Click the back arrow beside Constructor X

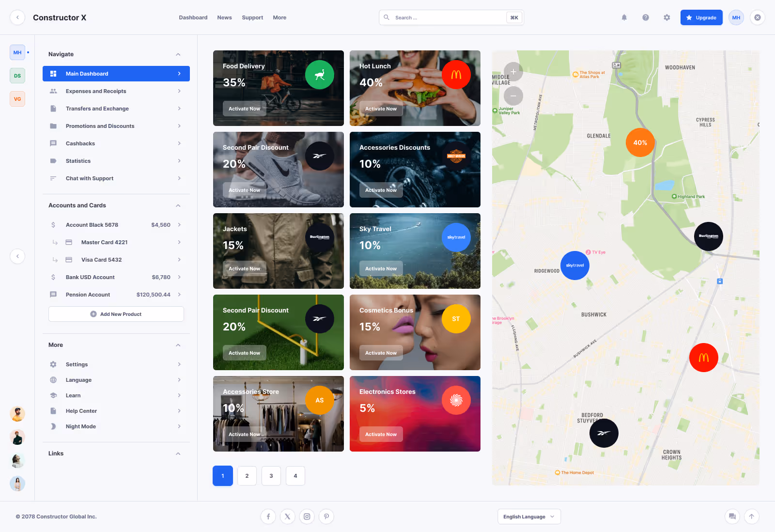tap(17, 17)
